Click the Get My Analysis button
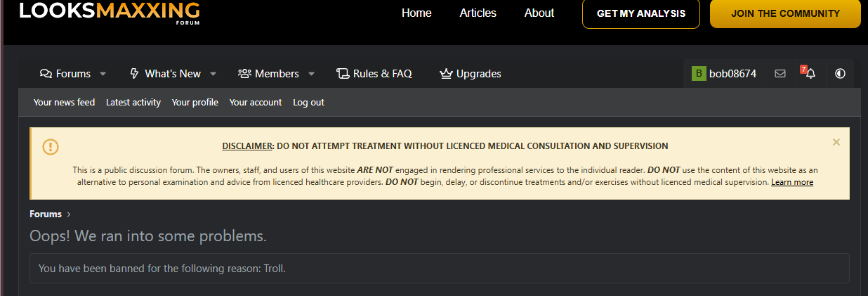Viewport: 868px width, 296px height. [x=641, y=13]
